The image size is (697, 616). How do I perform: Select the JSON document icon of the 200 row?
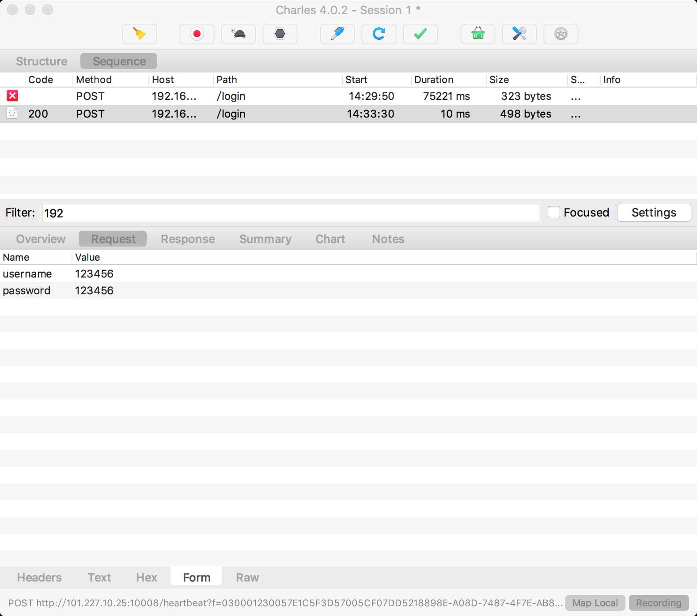(12, 114)
